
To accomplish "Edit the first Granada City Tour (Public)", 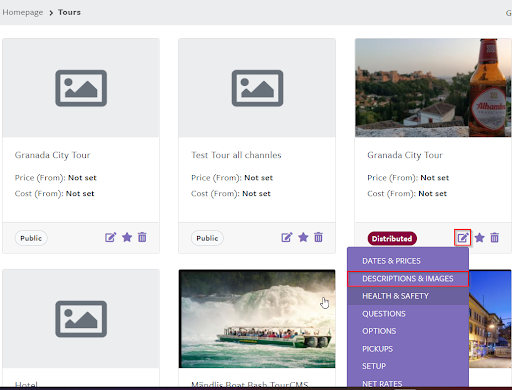I will click(x=111, y=237).
